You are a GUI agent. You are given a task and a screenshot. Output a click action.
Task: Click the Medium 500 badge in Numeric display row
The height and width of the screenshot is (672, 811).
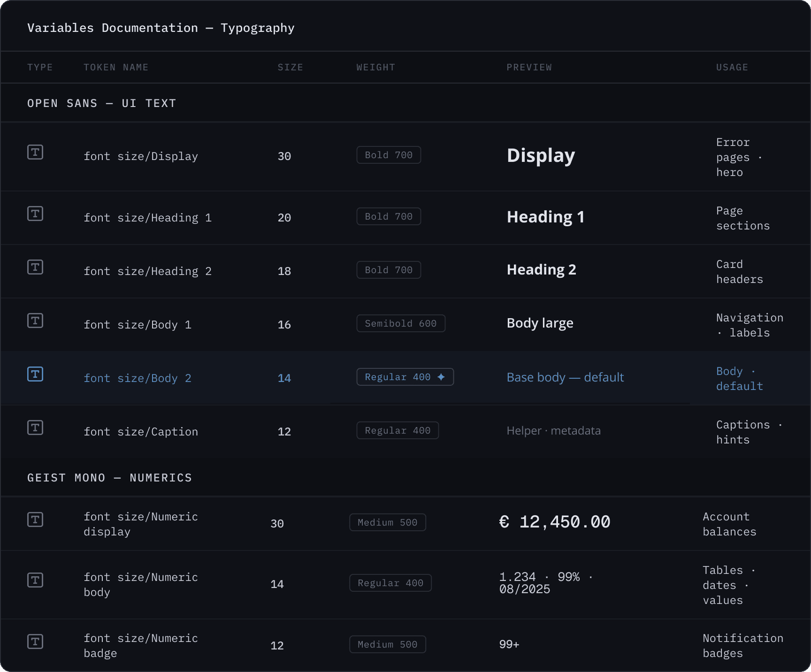coord(388,522)
